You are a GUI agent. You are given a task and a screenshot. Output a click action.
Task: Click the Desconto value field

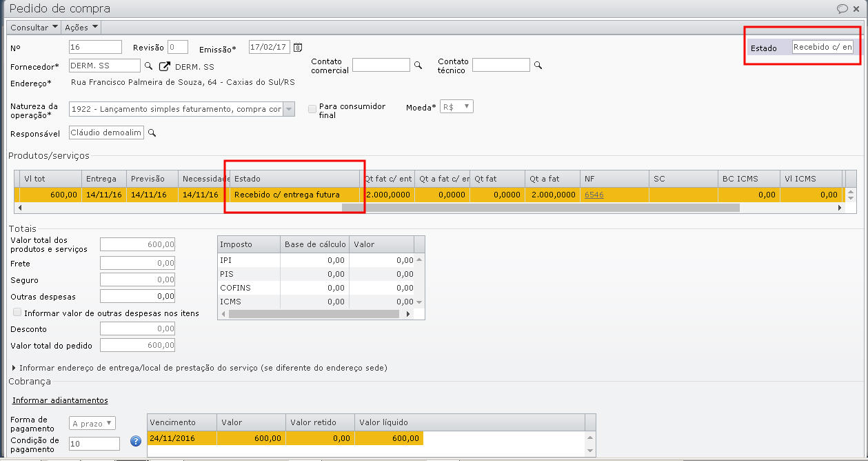pyautogui.click(x=137, y=329)
